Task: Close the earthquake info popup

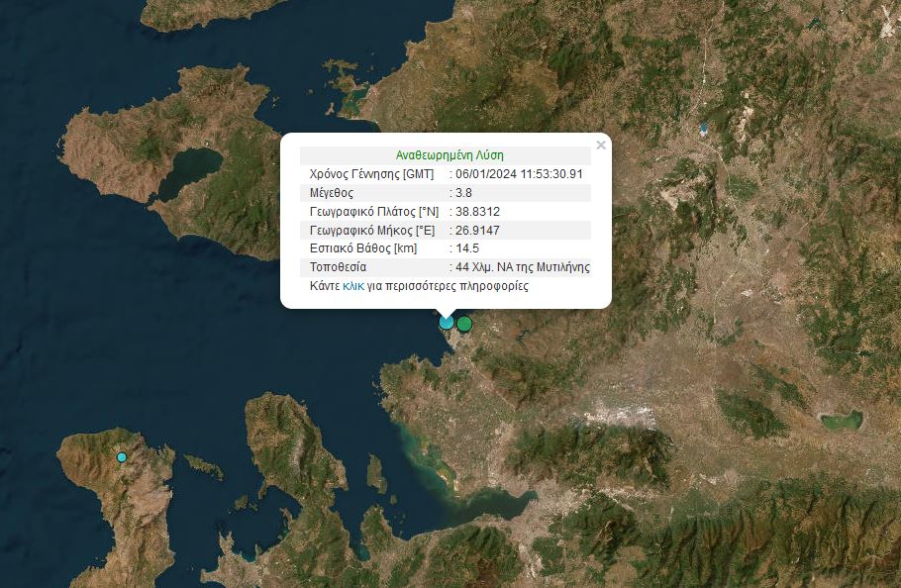Action: pyautogui.click(x=600, y=146)
